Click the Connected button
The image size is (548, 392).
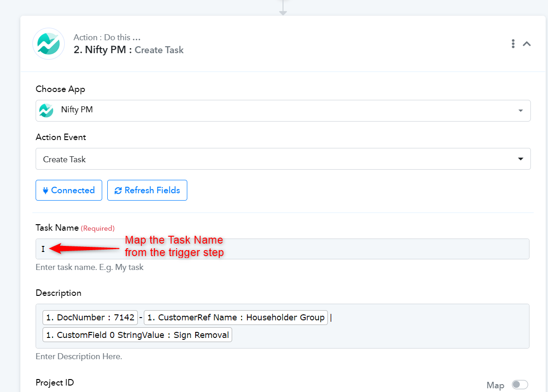pos(69,190)
